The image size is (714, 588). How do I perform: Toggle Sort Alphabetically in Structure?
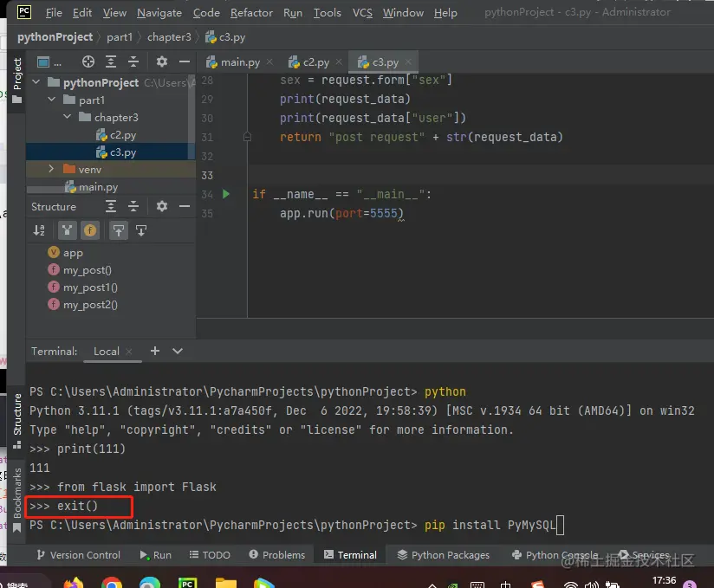(x=39, y=230)
